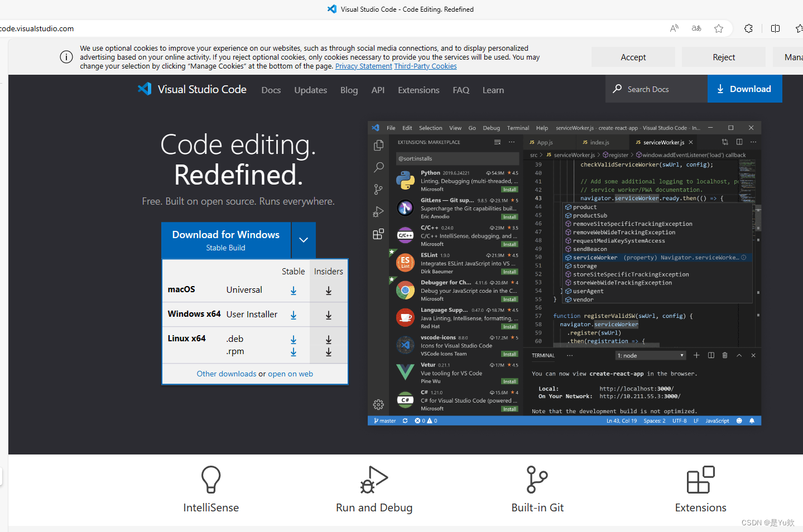Click the new terminal plus icon

pyautogui.click(x=696, y=355)
